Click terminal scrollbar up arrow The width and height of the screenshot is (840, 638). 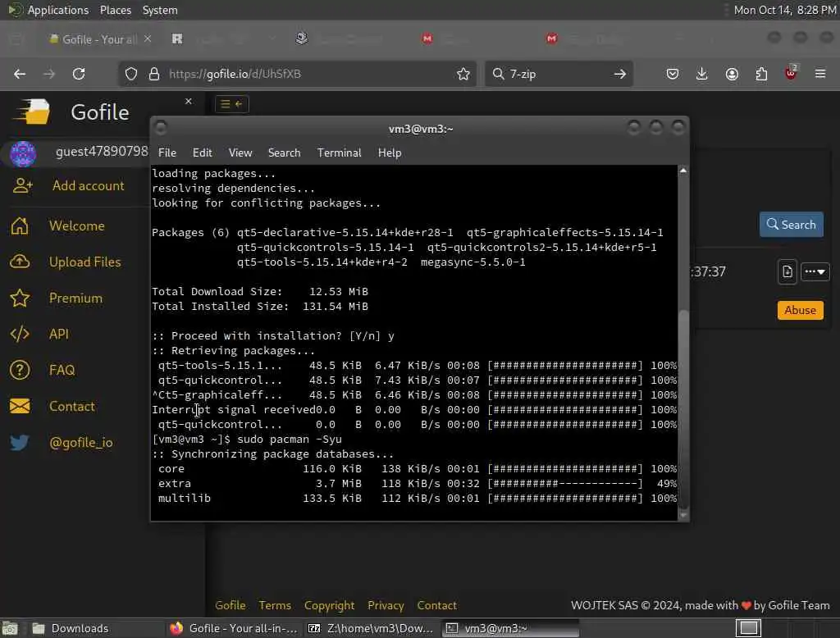(683, 171)
